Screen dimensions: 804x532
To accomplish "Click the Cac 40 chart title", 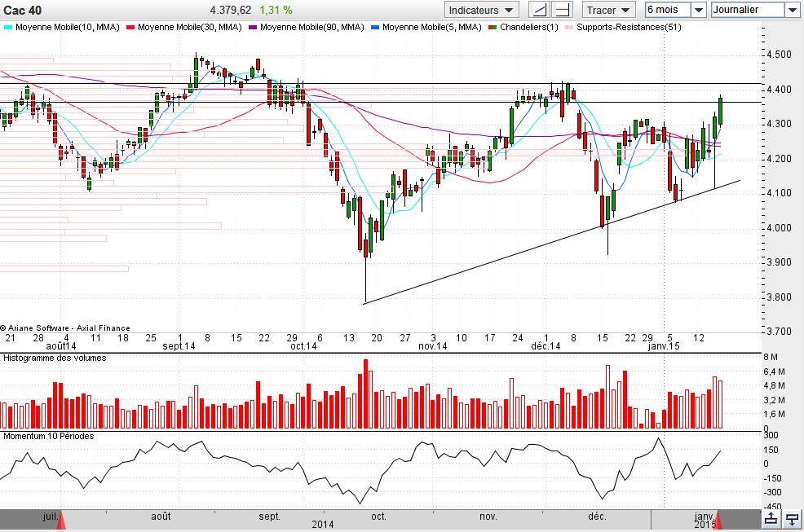I will pos(23,11).
